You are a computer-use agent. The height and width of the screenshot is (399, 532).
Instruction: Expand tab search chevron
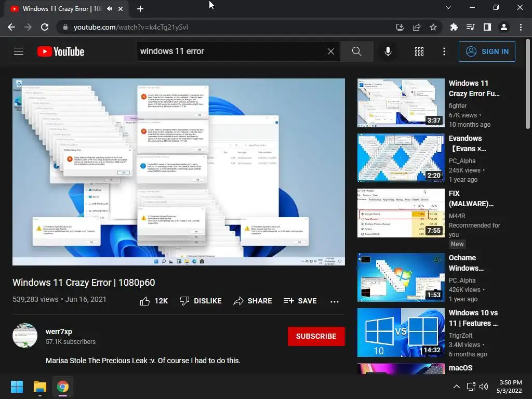(448, 7)
